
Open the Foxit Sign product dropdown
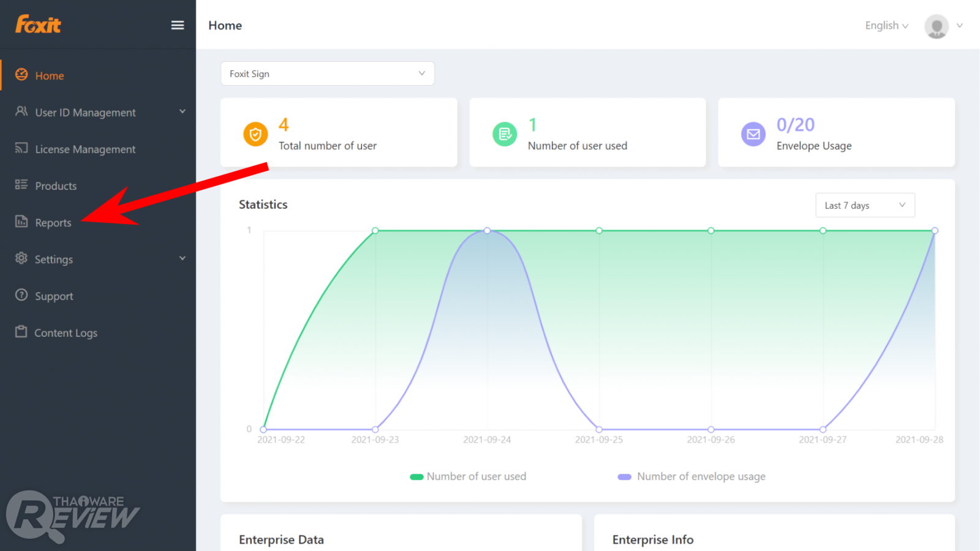(x=327, y=73)
